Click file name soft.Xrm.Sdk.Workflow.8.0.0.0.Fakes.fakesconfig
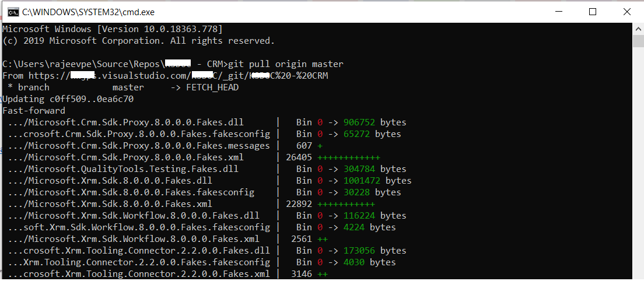The width and height of the screenshot is (644, 281). [139, 227]
